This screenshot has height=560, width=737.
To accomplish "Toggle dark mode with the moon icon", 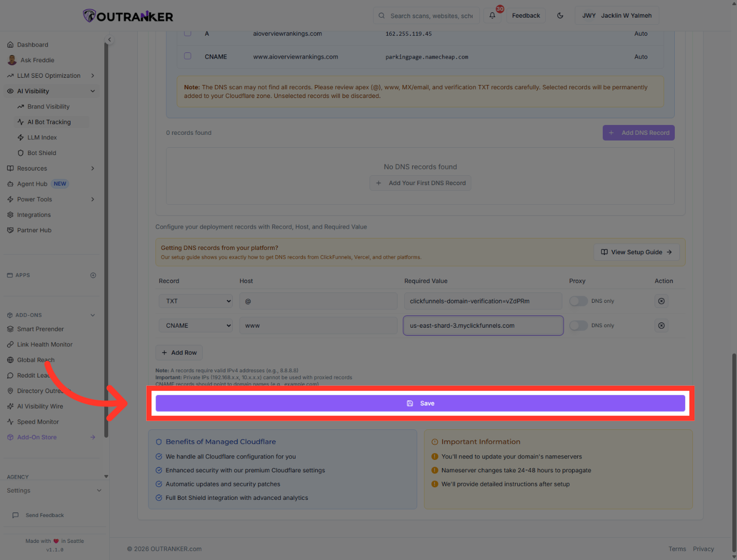I will pyautogui.click(x=560, y=16).
